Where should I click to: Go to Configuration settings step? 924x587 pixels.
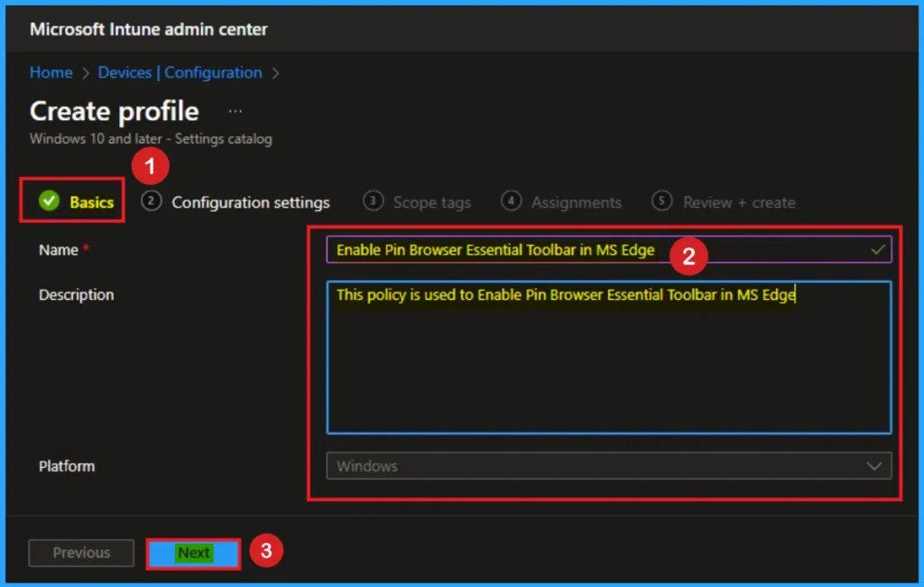[x=236, y=201]
